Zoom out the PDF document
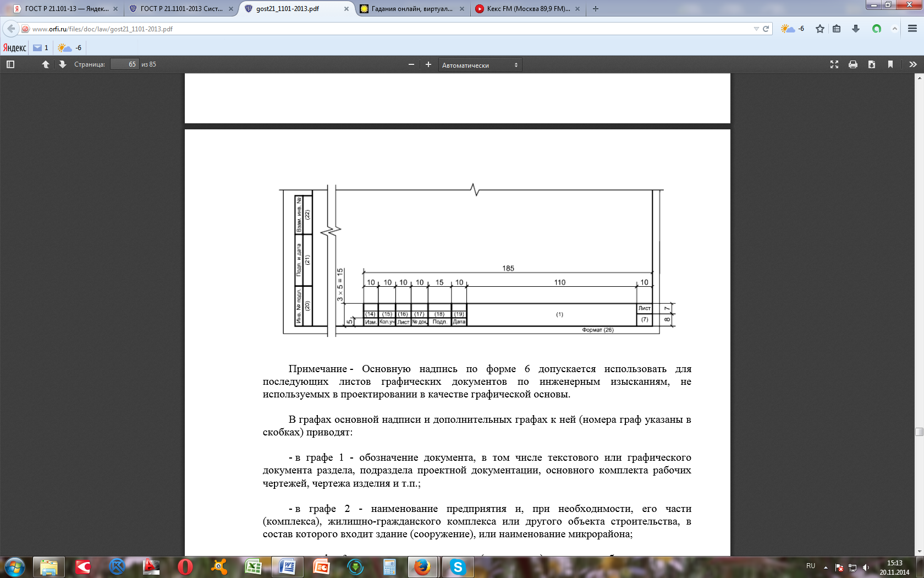The width and height of the screenshot is (924, 578). point(411,64)
